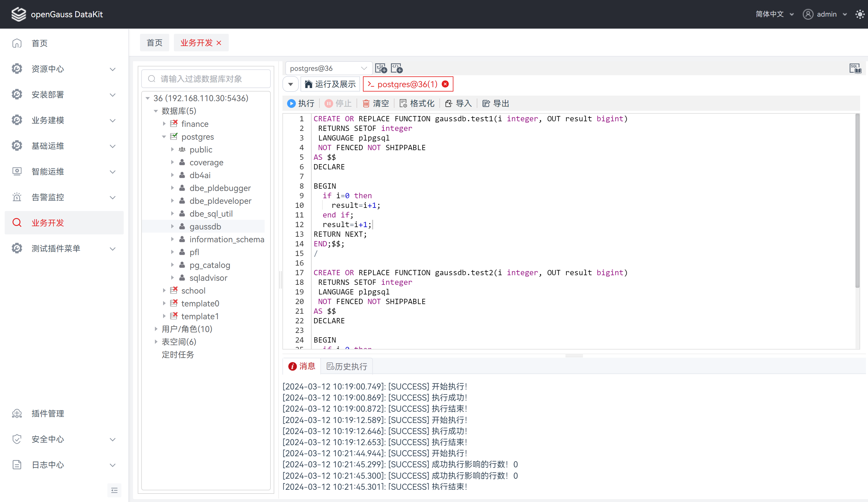This screenshot has height=502, width=868.
Task: Import a SQL file with 导入
Action: tap(458, 103)
